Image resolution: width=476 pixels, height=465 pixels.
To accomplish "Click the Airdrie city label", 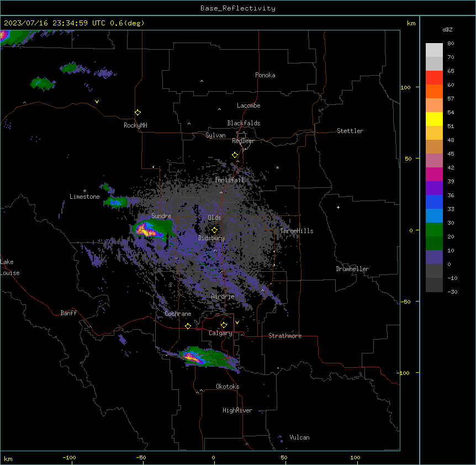I will 223,297.
